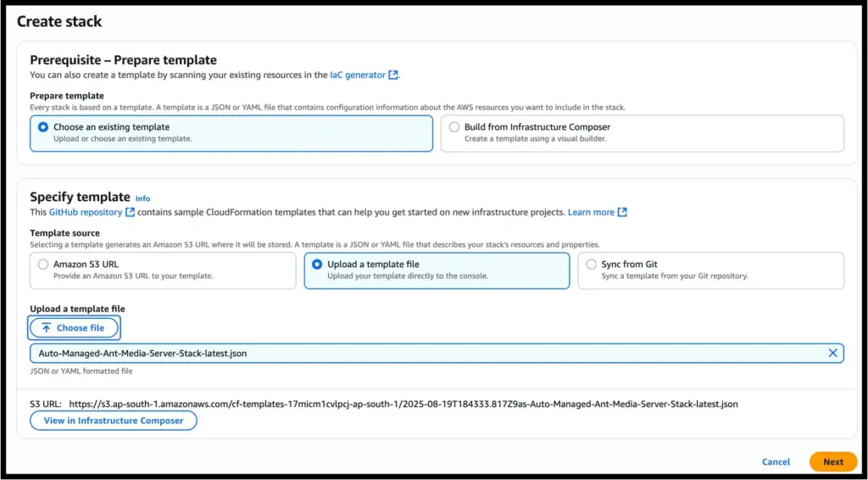Image resolution: width=868 pixels, height=480 pixels.
Task: Choose Amazon S3 URL as template source
Action: (x=43, y=265)
